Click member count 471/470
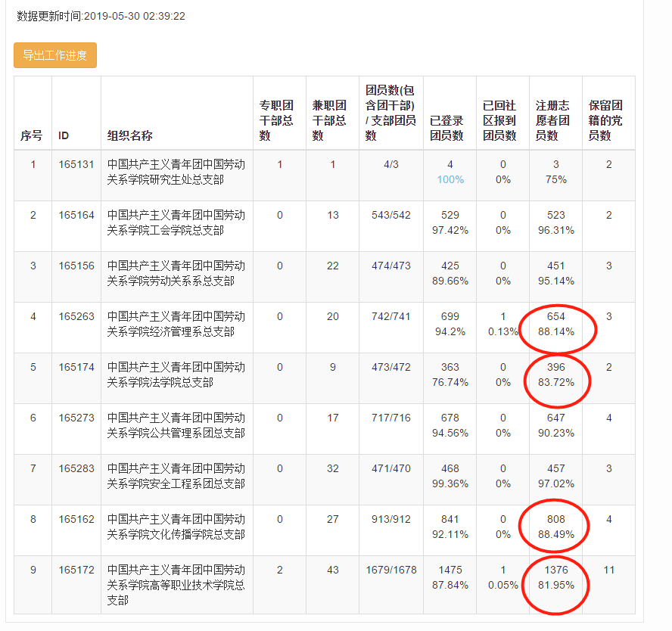672x631 pixels. point(390,468)
